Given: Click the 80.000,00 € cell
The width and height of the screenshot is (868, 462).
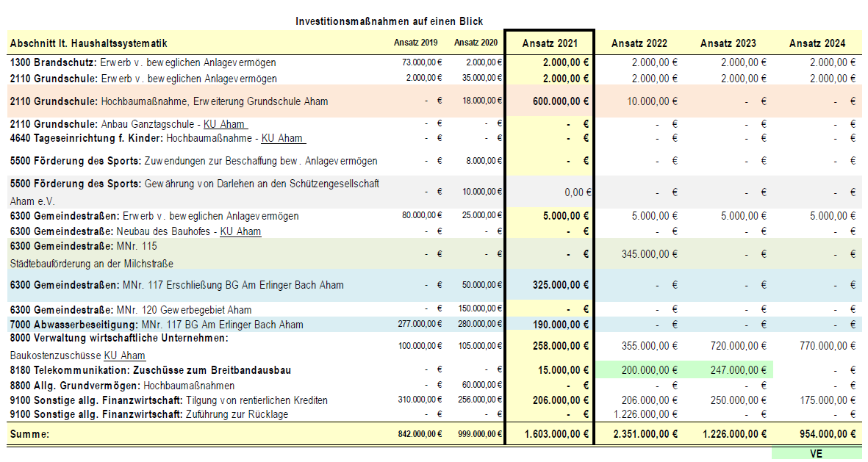Looking at the screenshot, I should 422,215.
